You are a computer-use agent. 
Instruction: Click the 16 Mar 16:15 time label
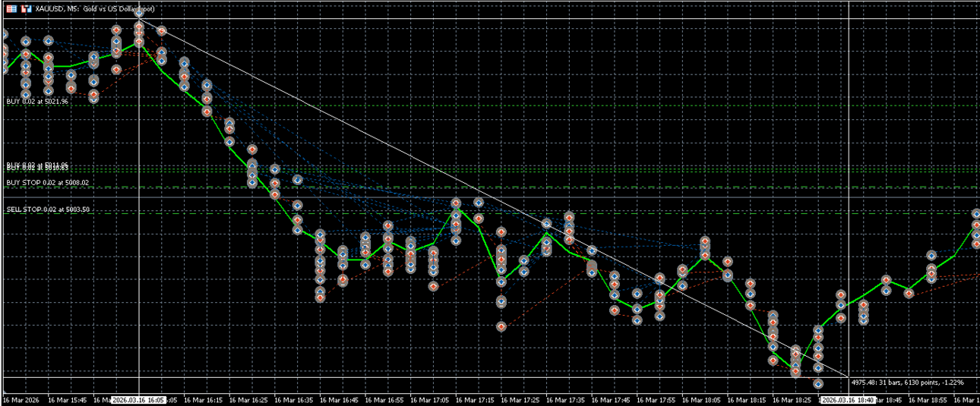click(x=203, y=400)
